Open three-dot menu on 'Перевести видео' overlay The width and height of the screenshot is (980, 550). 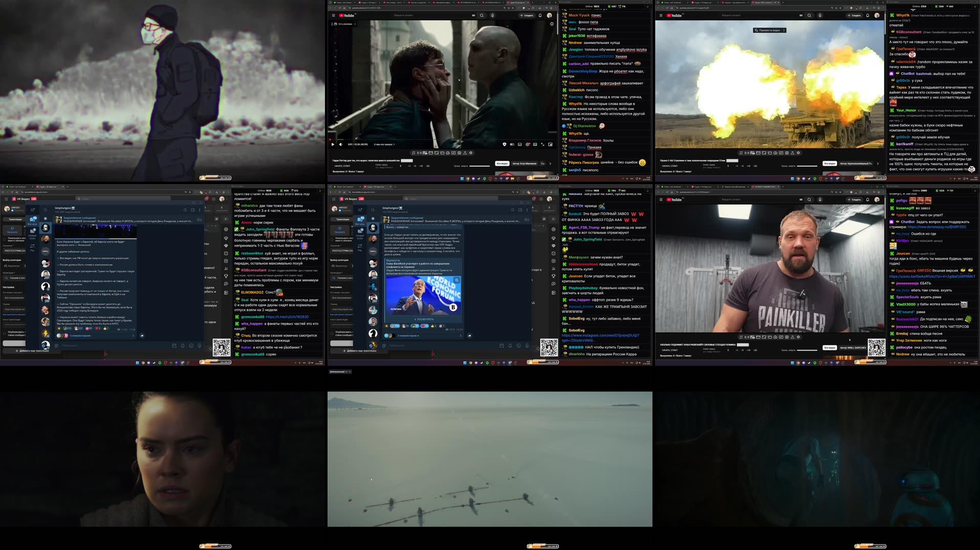(783, 30)
